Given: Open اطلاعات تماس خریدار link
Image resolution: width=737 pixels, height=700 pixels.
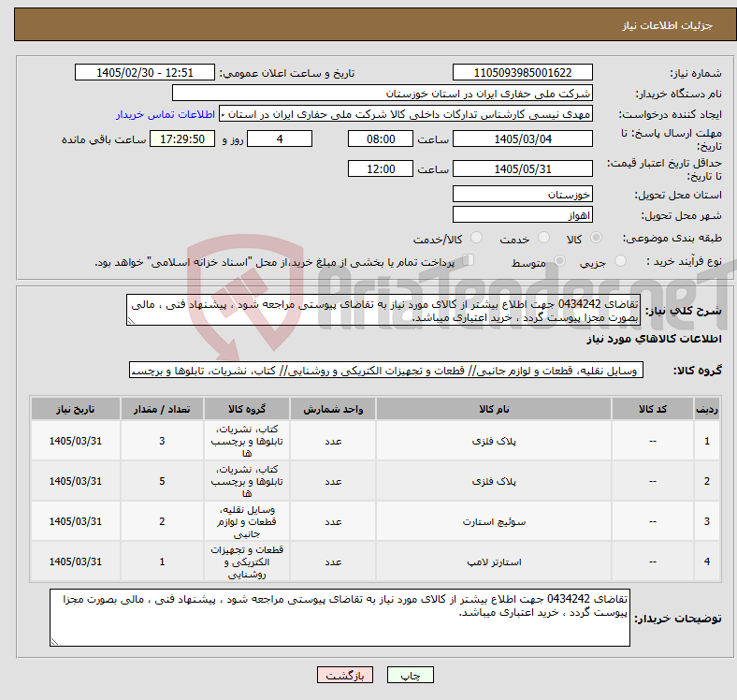Looking at the screenshot, I should pos(166,114).
